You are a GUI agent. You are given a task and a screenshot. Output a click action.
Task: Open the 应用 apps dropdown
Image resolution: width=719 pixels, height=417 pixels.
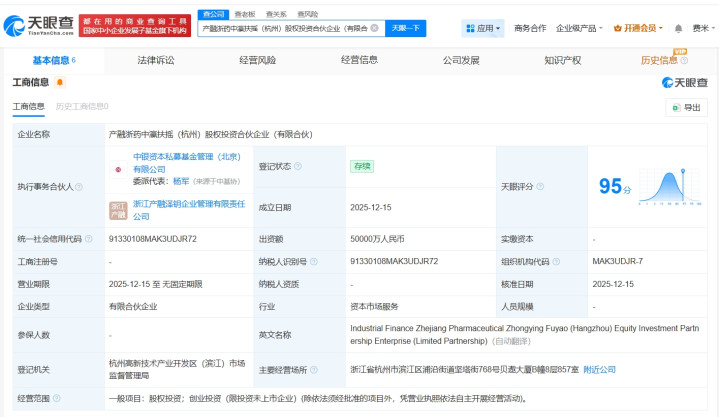click(484, 28)
